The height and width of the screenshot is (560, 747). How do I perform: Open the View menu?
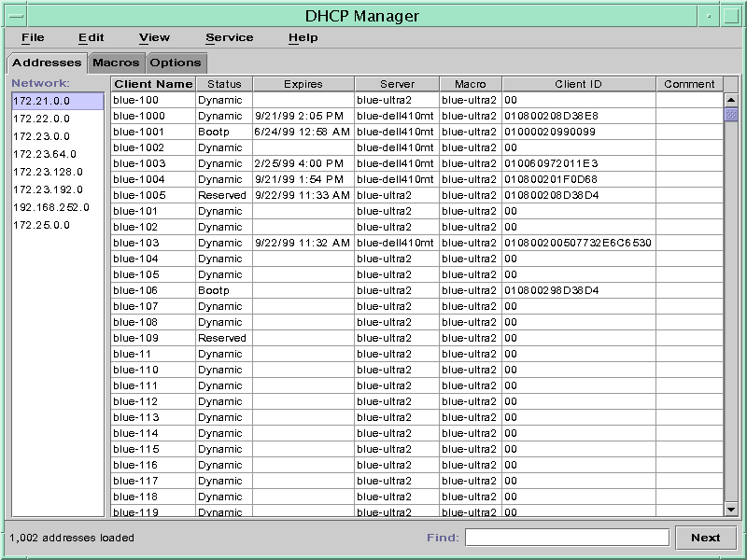click(153, 37)
